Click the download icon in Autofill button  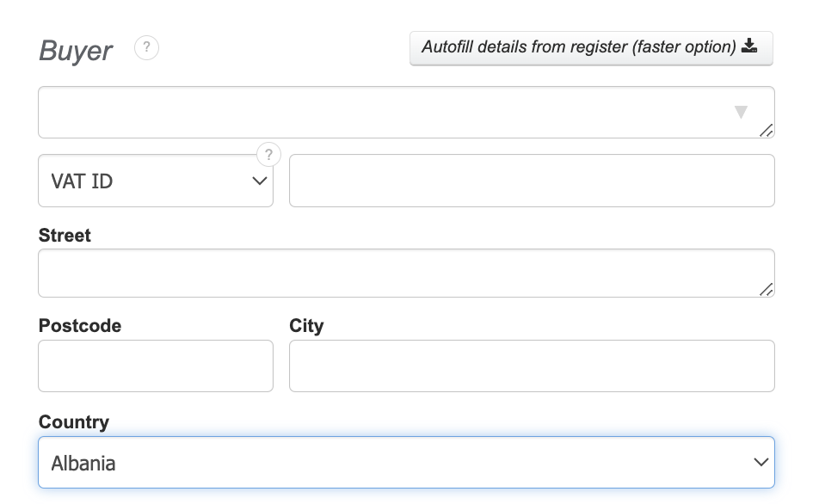pyautogui.click(x=749, y=46)
